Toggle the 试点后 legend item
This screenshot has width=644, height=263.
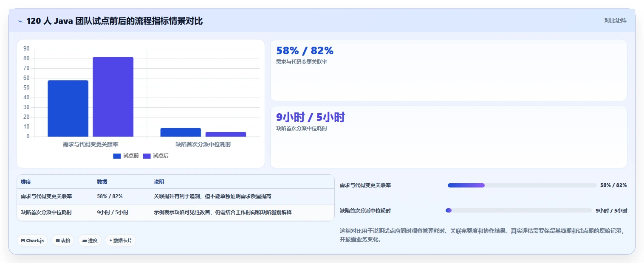click(155, 156)
